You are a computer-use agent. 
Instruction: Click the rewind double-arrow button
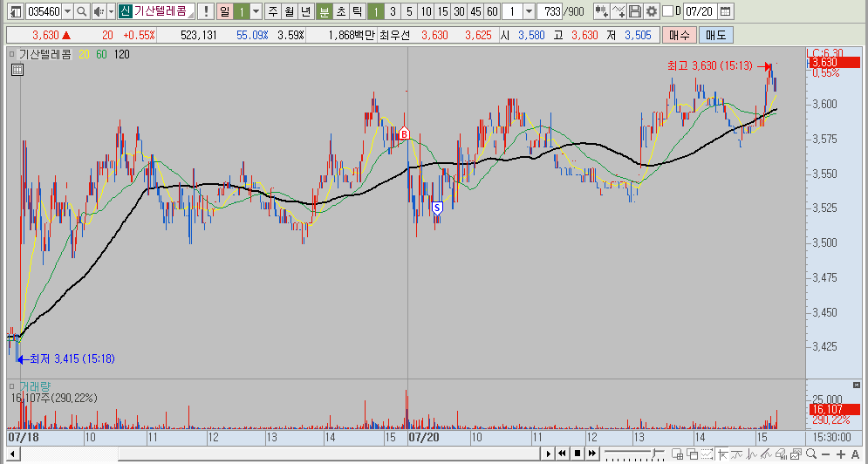562,454
